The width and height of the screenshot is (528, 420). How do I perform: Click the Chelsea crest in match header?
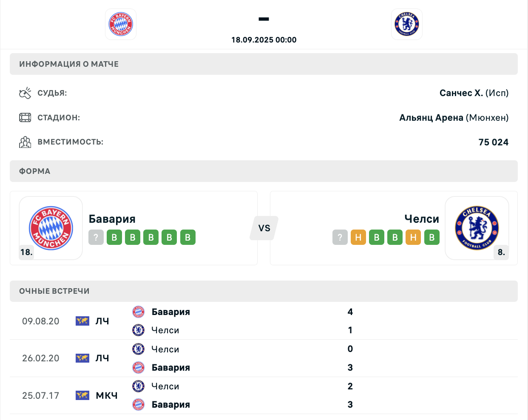[407, 24]
